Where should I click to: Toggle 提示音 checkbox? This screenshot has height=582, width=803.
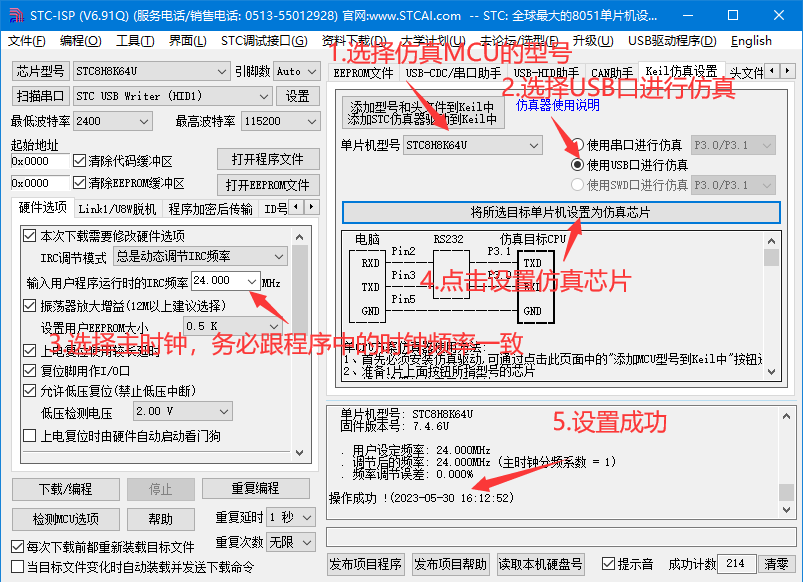(x=608, y=564)
